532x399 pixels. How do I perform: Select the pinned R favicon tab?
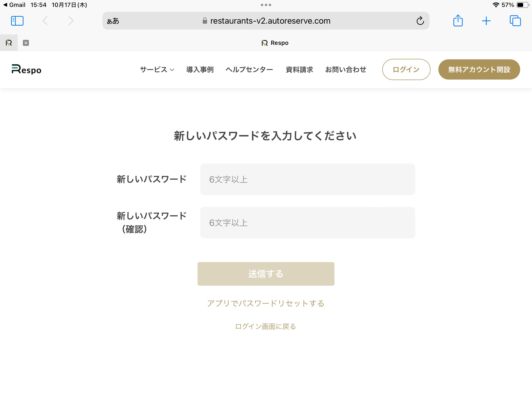[9, 43]
